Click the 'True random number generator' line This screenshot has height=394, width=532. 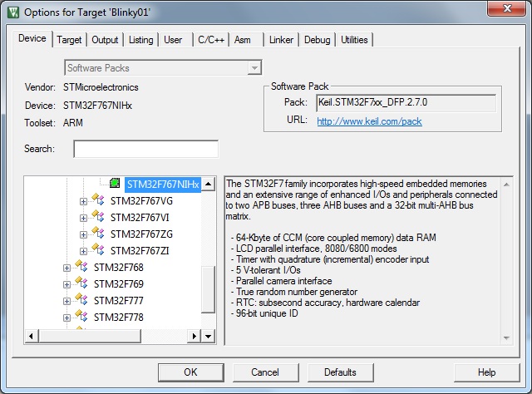pyautogui.click(x=293, y=292)
